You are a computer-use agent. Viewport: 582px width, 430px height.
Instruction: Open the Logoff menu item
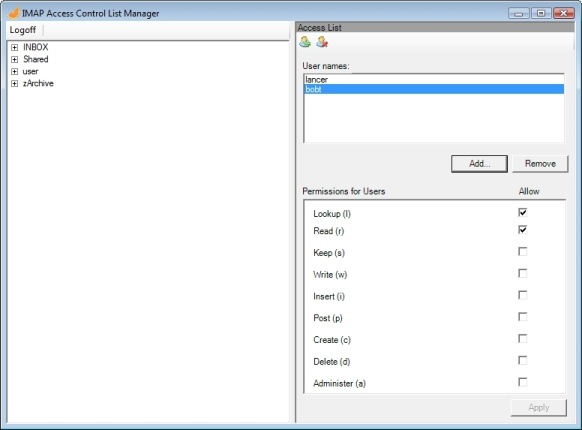(23, 30)
